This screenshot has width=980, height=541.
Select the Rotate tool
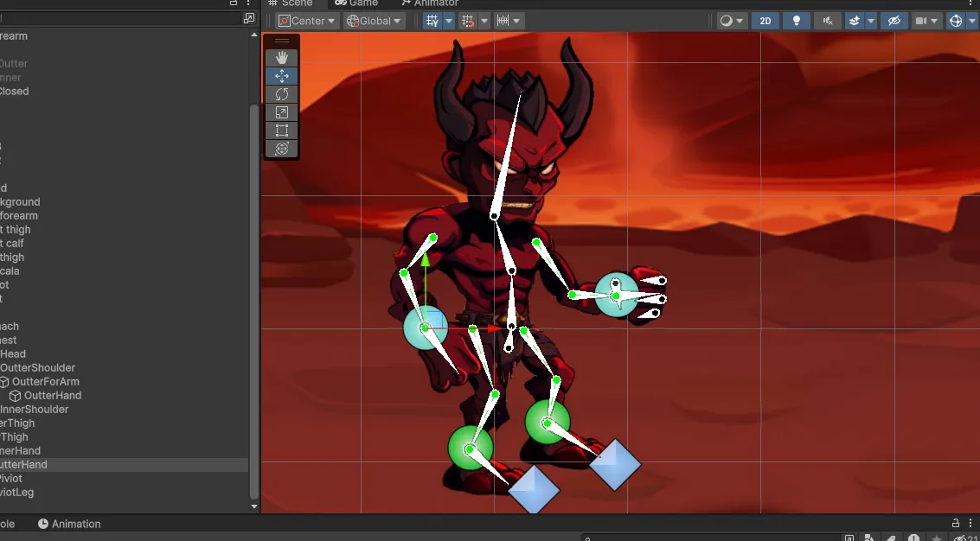coord(282,94)
